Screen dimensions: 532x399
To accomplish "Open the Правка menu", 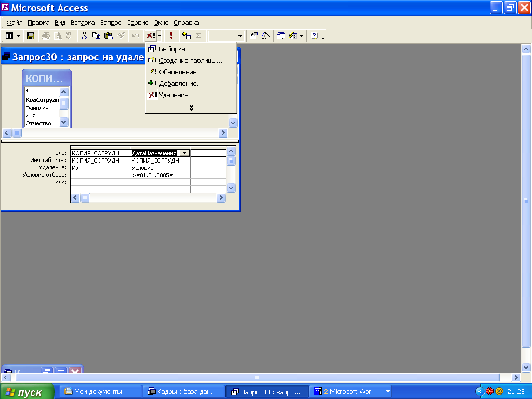I will pyautogui.click(x=38, y=23).
